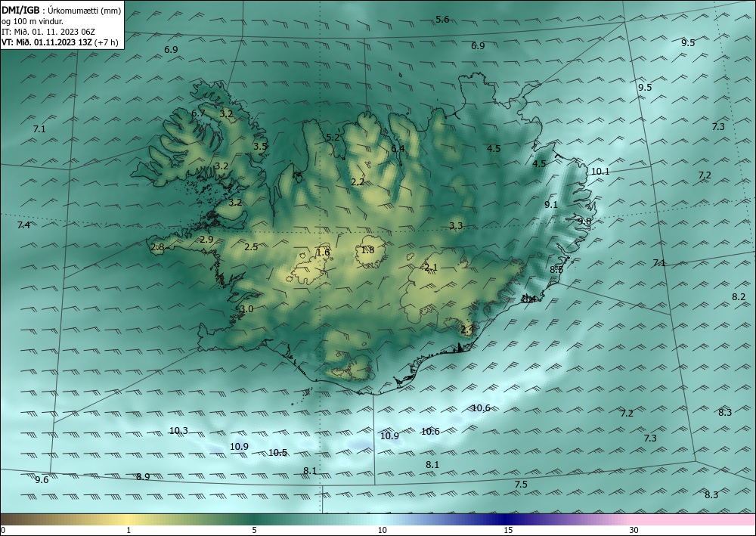Click the 5.6 value on the map

click(442, 20)
